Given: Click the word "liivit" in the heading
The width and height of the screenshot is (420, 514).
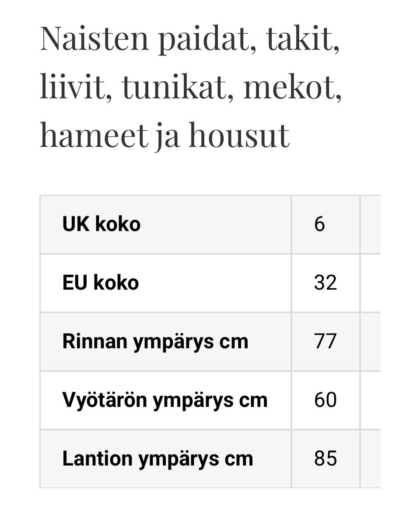Looking at the screenshot, I should click(x=74, y=86).
